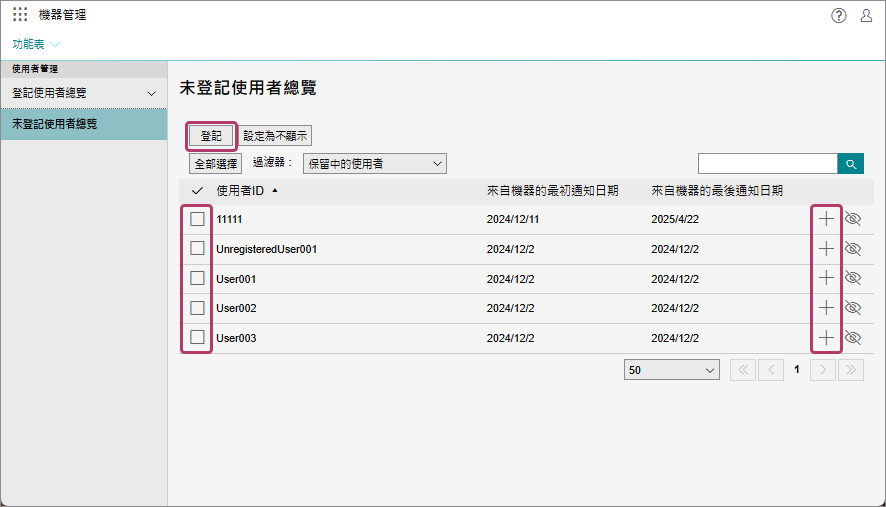Click the user account profile icon
Image resolution: width=886 pixels, height=507 pixels.
(866, 15)
